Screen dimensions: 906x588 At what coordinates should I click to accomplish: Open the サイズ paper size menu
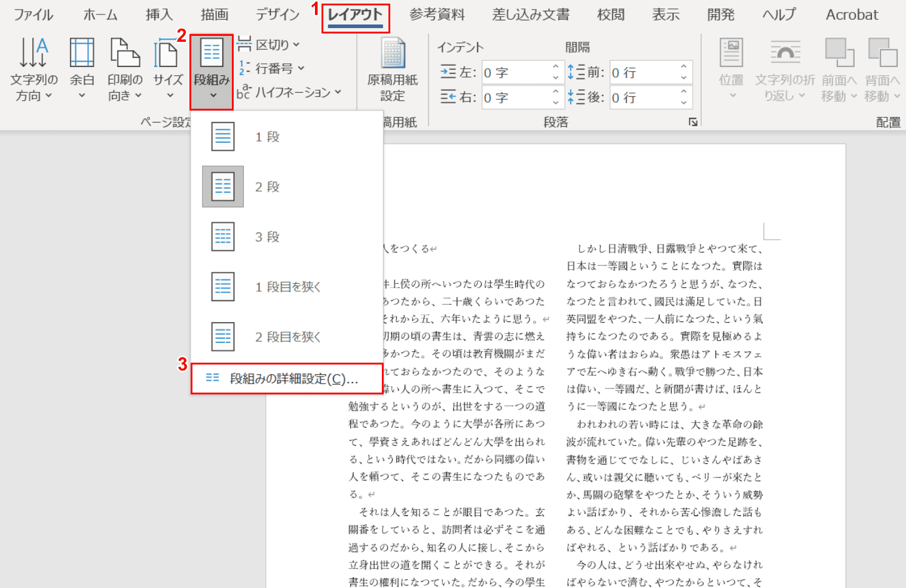tap(168, 69)
